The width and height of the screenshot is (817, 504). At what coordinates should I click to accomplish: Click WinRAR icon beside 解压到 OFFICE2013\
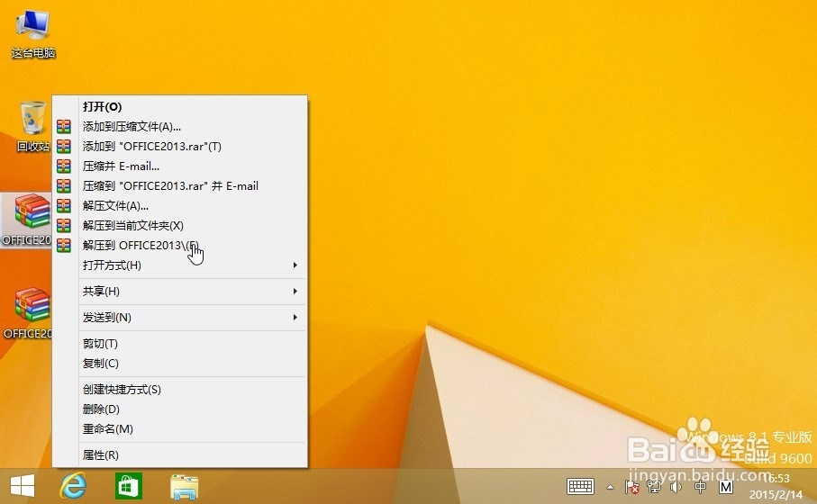click(64, 245)
